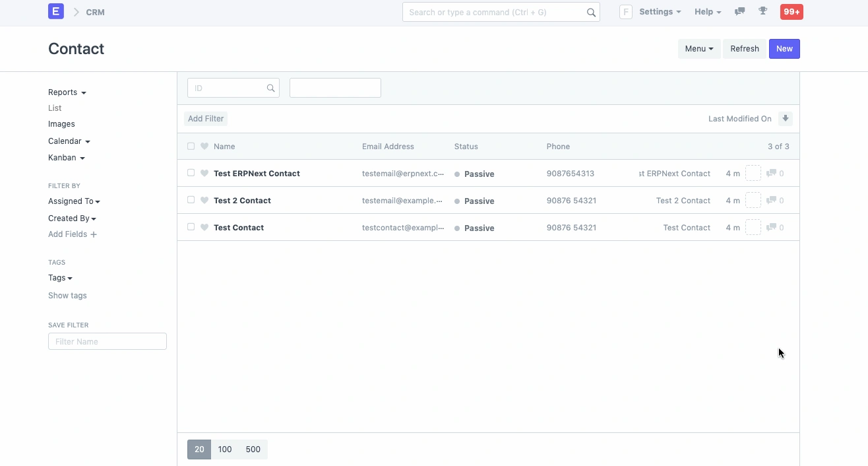Screen dimensions: 868x466
Task: Open the chat messages icon in navbar
Action: [x=739, y=11]
